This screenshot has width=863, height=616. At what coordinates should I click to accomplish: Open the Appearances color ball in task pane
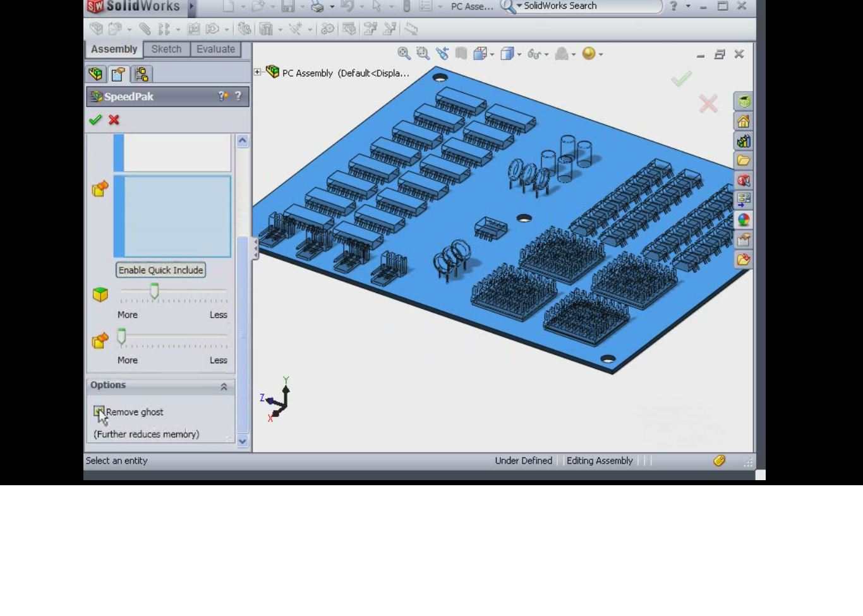click(x=744, y=220)
